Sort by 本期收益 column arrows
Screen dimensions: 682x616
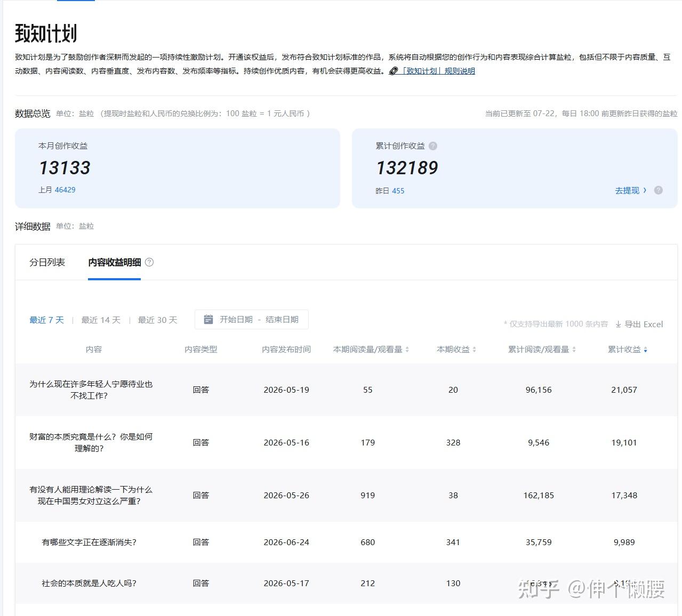pos(475,350)
